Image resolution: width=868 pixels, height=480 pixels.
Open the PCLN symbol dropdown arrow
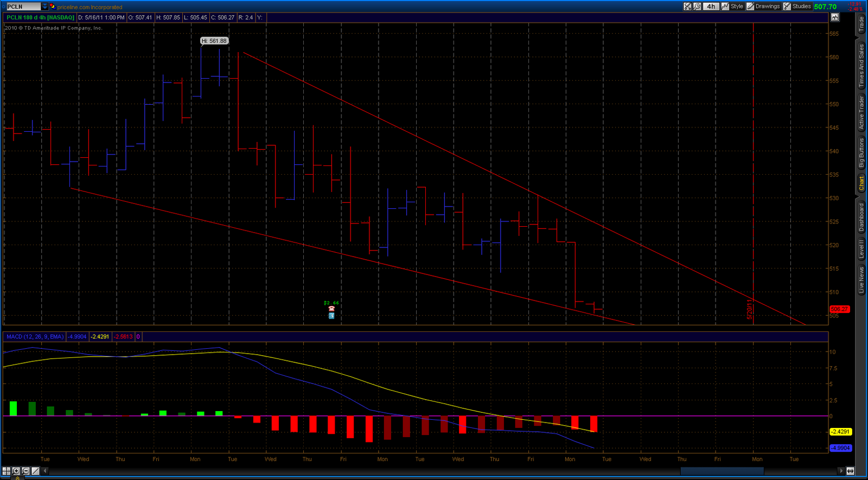coord(44,7)
